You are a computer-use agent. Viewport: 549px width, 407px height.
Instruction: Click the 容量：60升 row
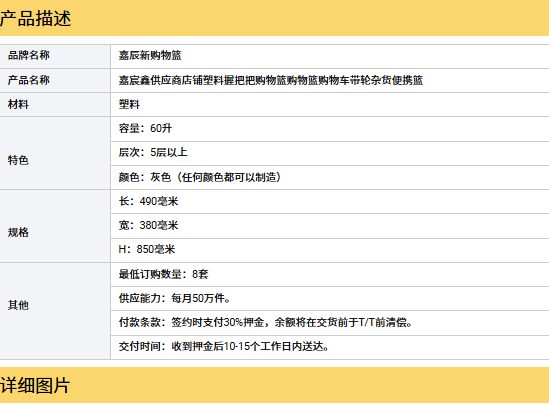330,129
